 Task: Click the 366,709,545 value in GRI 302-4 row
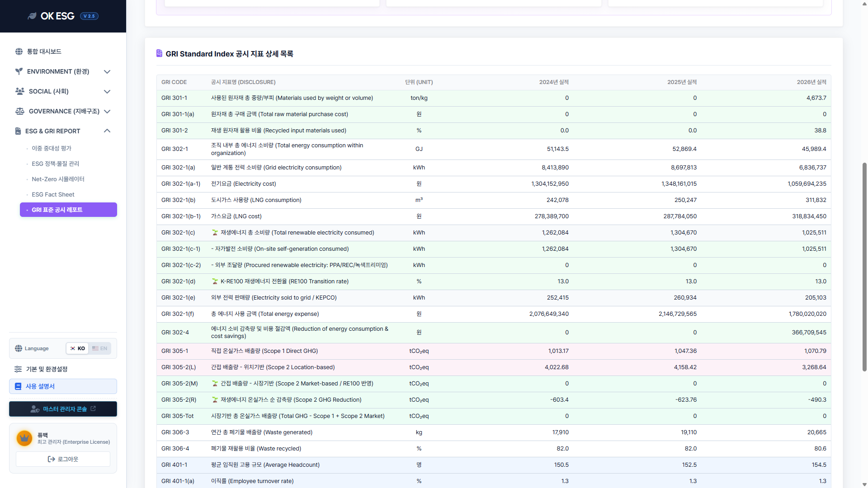click(x=809, y=333)
